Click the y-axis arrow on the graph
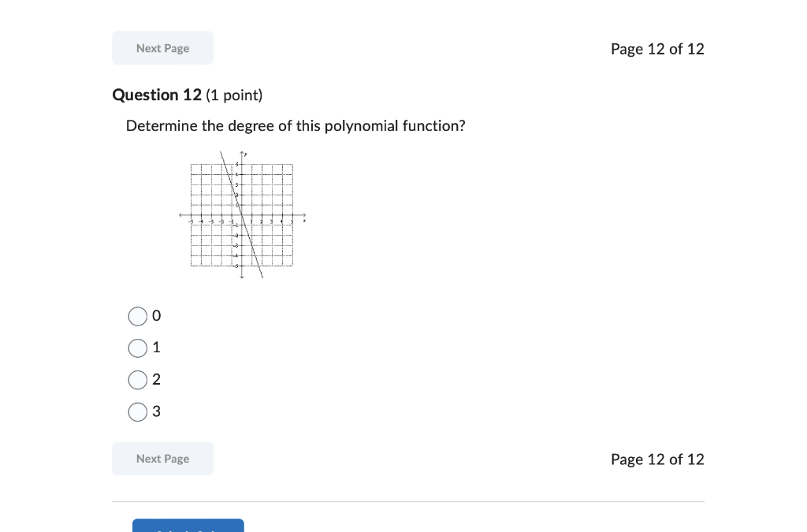Image resolution: width=807 pixels, height=532 pixels. [242, 154]
